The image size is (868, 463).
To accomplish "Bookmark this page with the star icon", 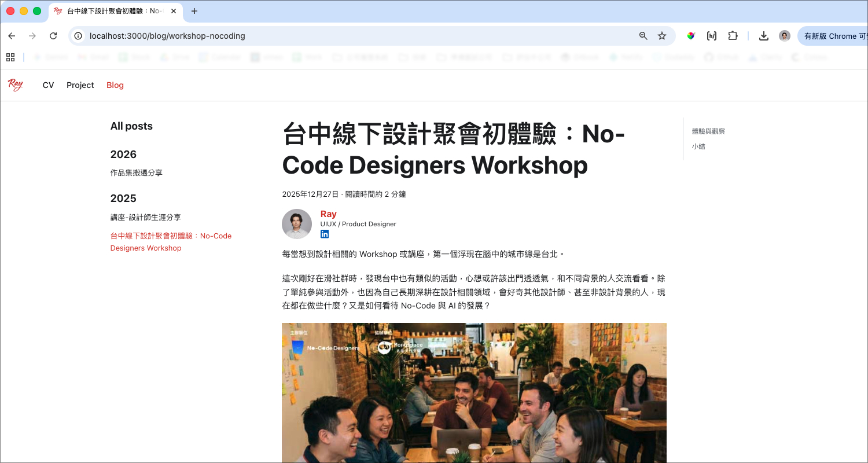I will click(x=662, y=36).
